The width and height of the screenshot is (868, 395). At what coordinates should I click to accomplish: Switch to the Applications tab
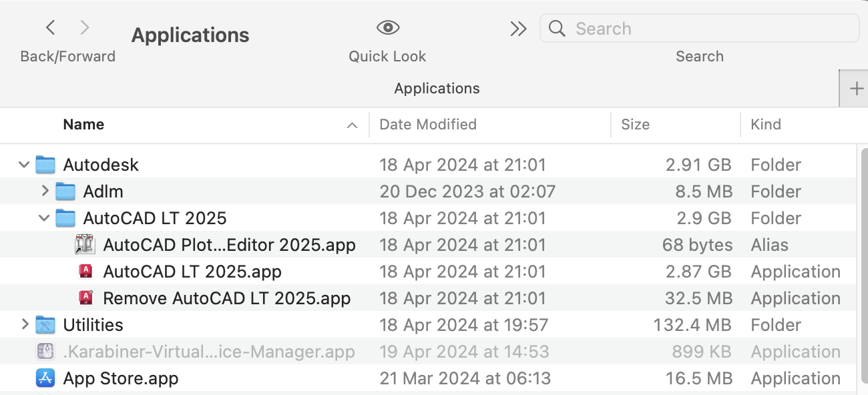437,88
